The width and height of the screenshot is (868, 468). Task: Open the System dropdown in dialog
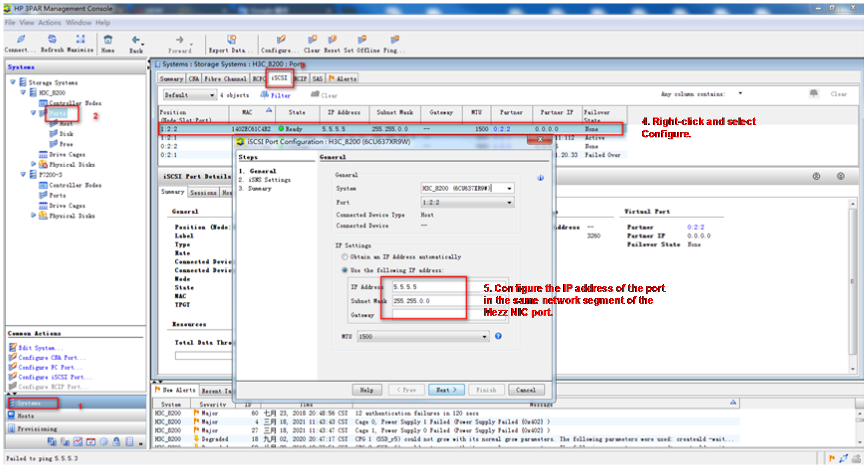tap(509, 189)
